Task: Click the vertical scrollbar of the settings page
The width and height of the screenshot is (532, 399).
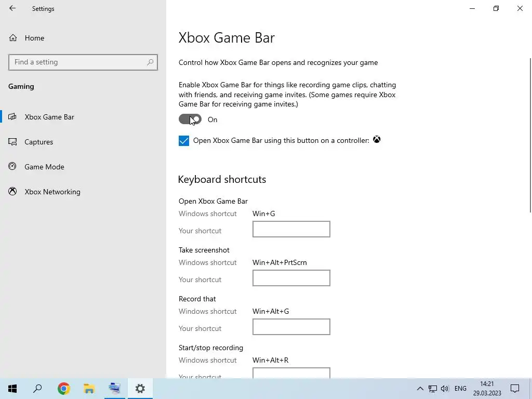Action: tap(530, 136)
